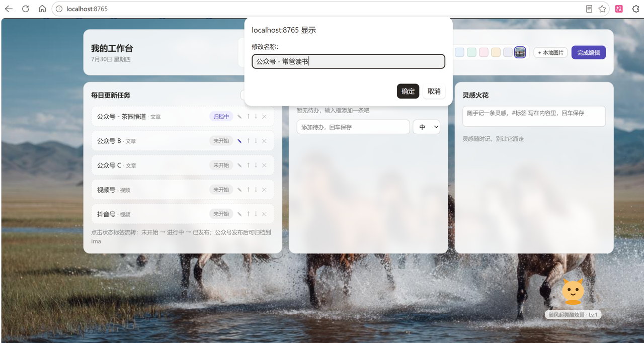Viewport: 644px width, 343px height.
Task: Move 视频号 task down
Action: click(x=256, y=190)
